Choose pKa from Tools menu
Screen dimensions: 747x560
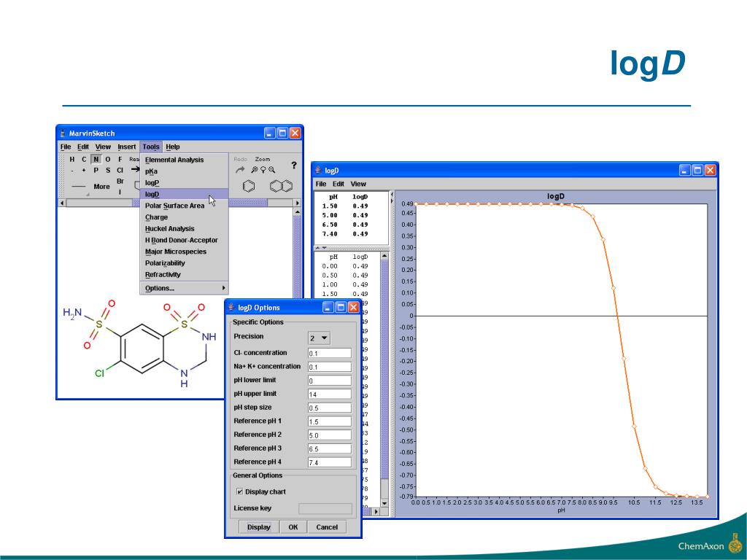point(184,171)
